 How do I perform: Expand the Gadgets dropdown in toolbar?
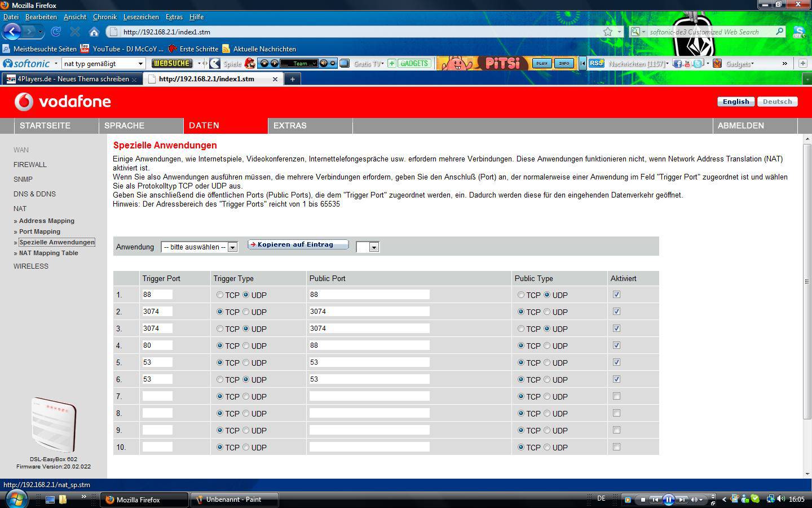(x=752, y=64)
